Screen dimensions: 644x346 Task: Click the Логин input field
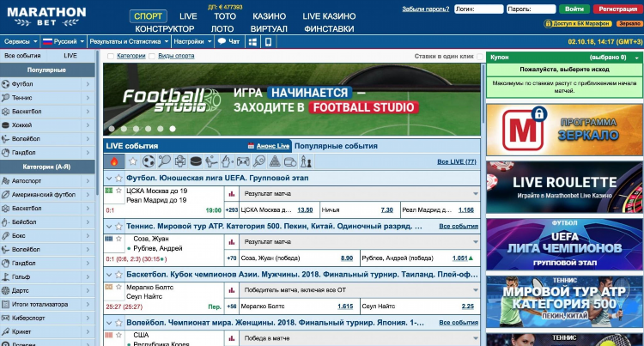pyautogui.click(x=479, y=9)
